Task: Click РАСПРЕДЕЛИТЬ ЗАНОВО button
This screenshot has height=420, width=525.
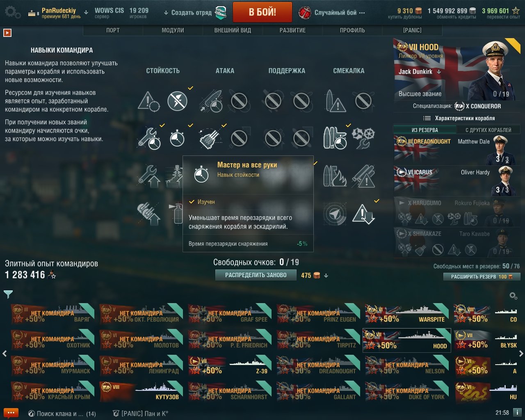Action: (256, 275)
